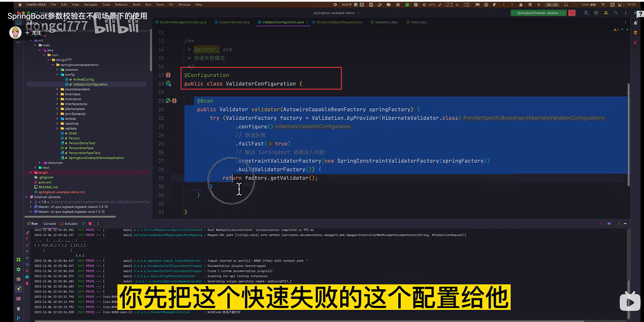The width and height of the screenshot is (644, 322).
Task: Click the Translate icon in toolbar
Action: tap(586, 13)
